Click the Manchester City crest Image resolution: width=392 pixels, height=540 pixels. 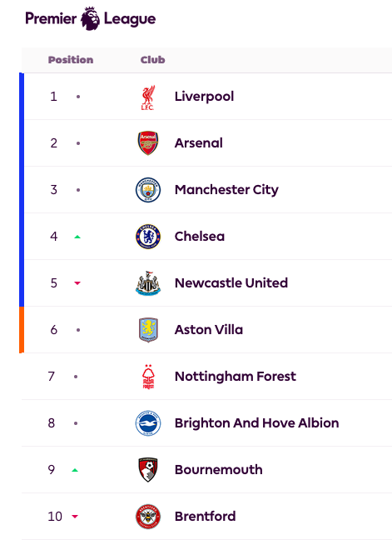point(148,190)
